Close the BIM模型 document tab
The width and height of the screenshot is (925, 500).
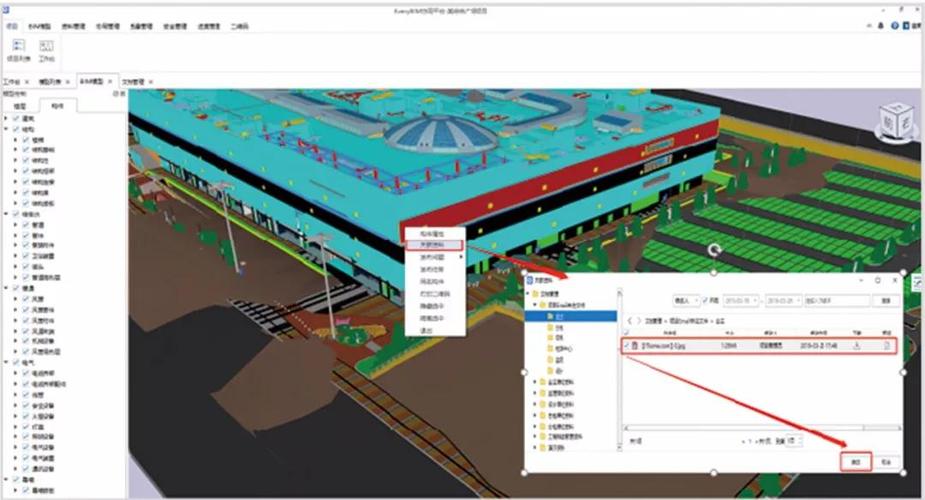(x=110, y=81)
